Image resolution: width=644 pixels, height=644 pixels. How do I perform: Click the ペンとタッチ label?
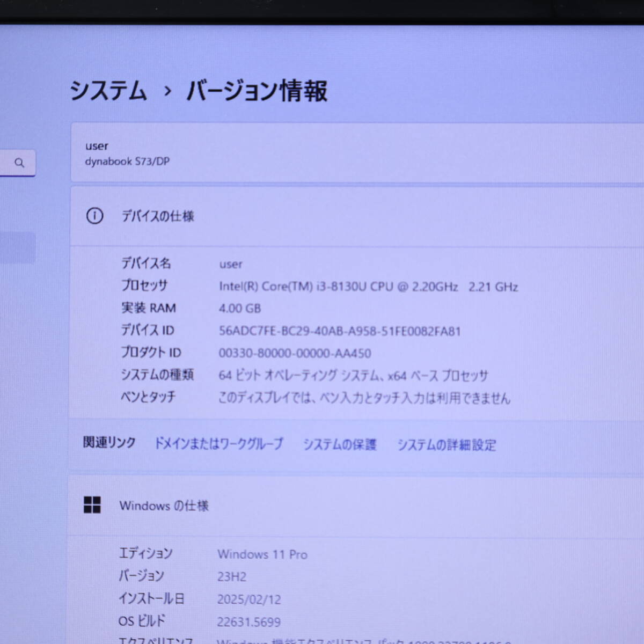pos(148,397)
